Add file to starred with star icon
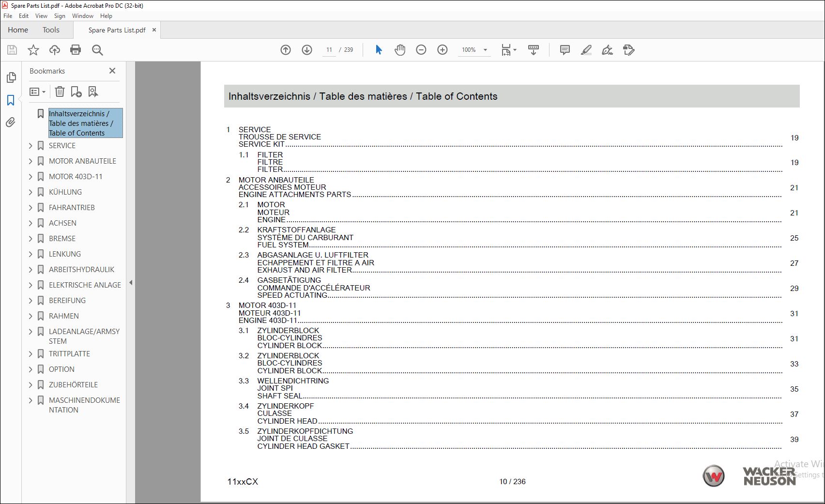825x504 pixels. tap(33, 50)
